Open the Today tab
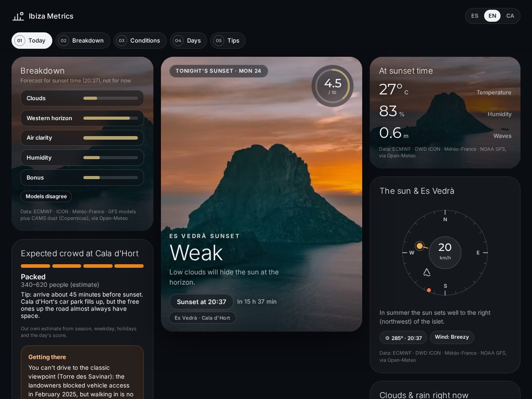Viewport: 532px width, 399px height. [32, 40]
